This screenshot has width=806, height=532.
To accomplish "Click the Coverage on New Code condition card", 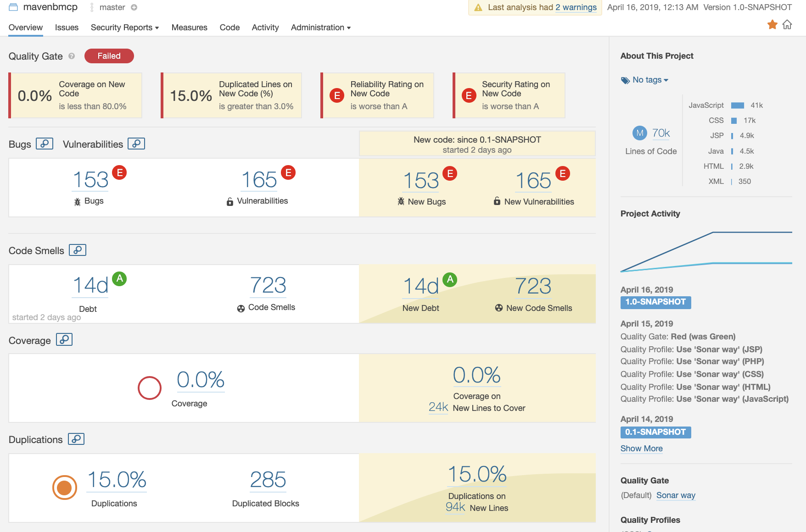I will 75,95.
